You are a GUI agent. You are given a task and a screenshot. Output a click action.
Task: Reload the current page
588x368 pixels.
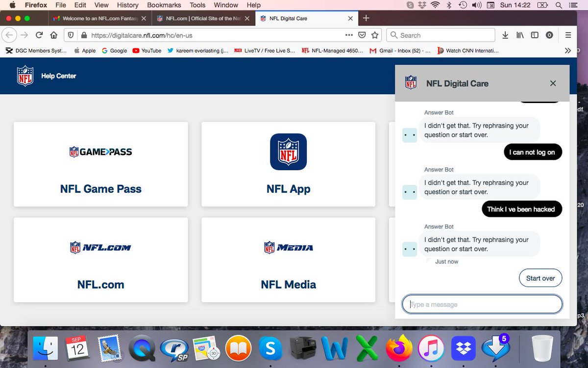click(39, 35)
